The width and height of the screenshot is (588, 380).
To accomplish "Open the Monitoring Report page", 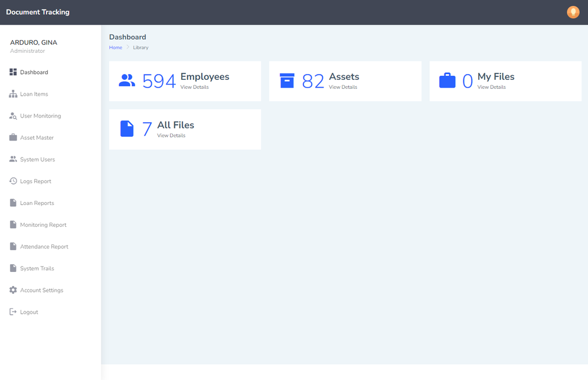I will [x=42, y=224].
